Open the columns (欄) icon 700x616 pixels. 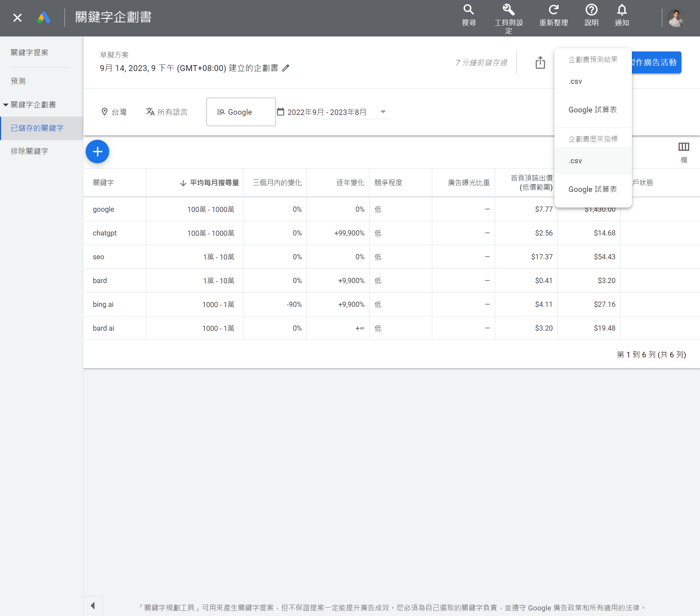[x=684, y=147]
